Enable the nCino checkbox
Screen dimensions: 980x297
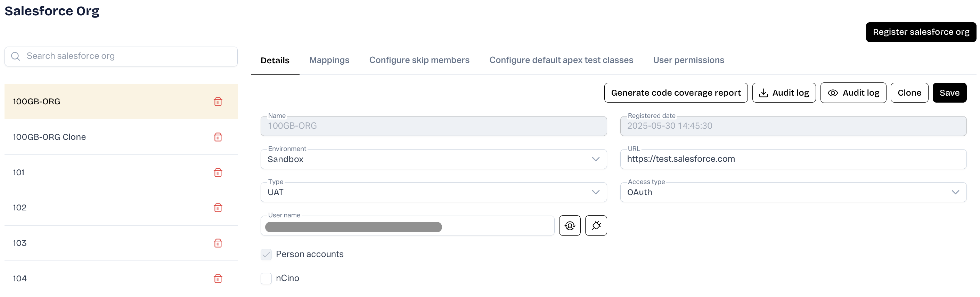pos(266,278)
